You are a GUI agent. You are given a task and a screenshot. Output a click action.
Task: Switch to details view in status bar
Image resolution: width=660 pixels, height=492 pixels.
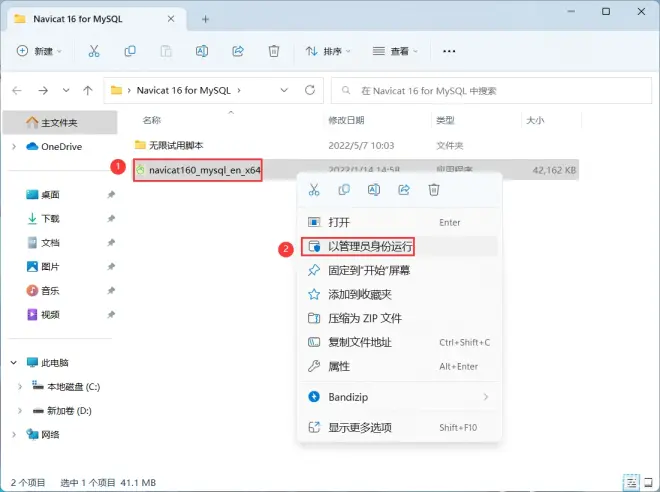click(631, 482)
